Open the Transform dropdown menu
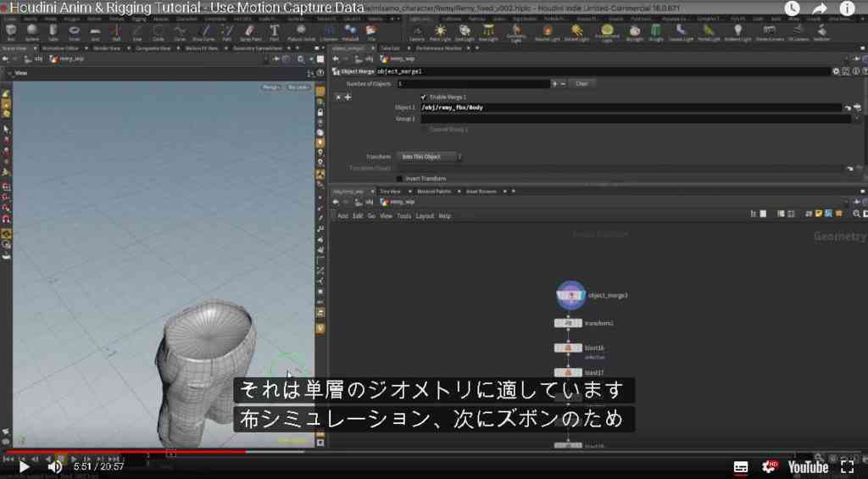This screenshot has height=479, width=868. (x=430, y=157)
